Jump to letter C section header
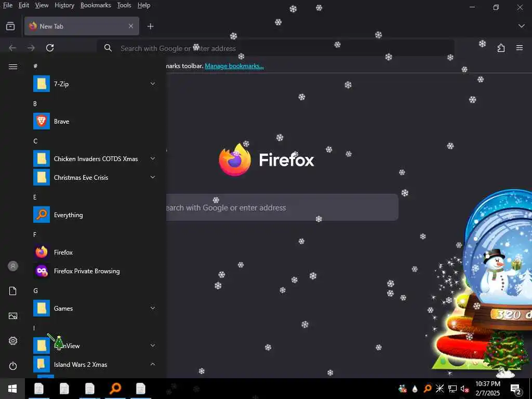The height and width of the screenshot is (399, 532). pos(35,141)
